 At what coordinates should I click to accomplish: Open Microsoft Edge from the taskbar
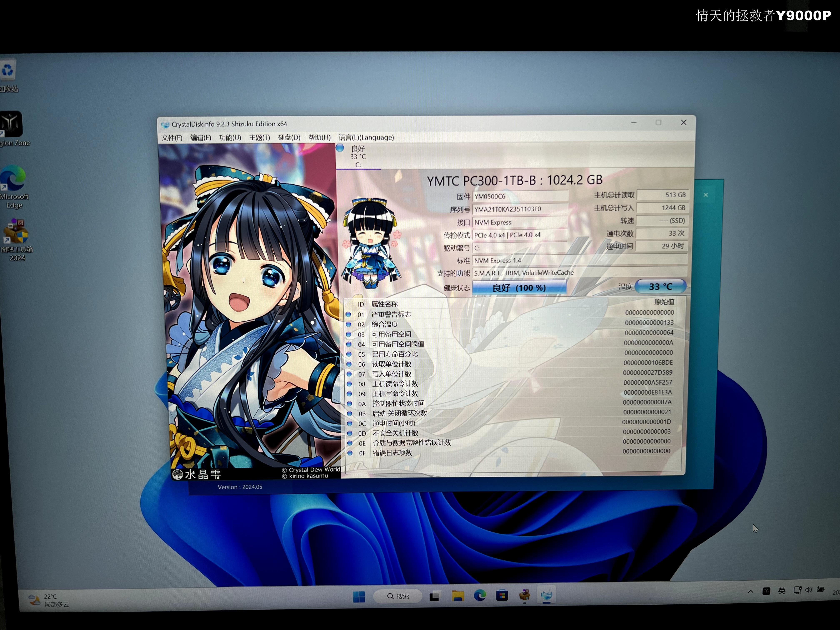(480, 595)
